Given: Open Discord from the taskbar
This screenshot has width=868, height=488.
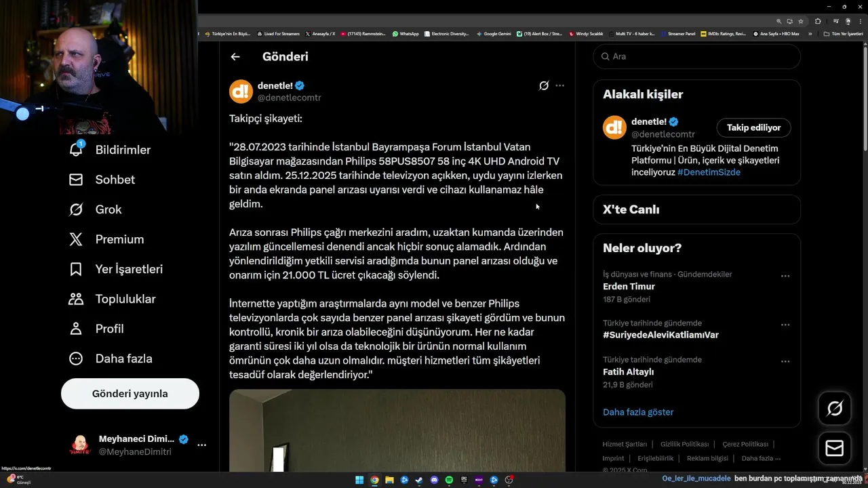Looking at the screenshot, I should (435, 480).
